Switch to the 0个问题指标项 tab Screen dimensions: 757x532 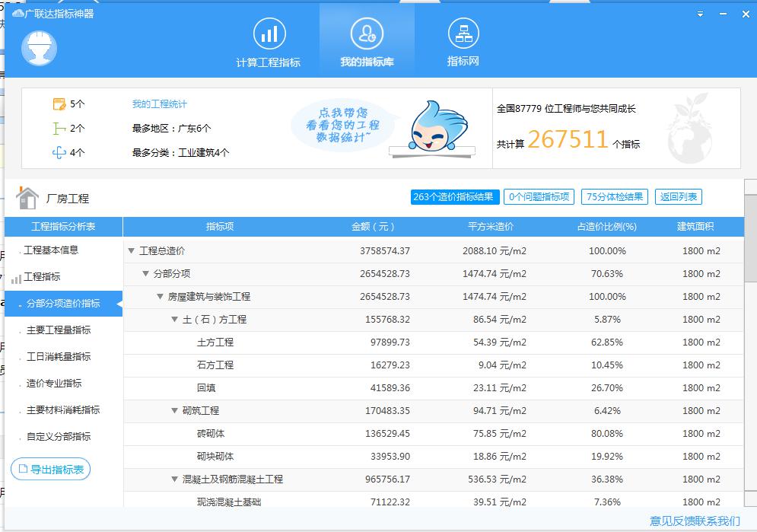(x=539, y=196)
